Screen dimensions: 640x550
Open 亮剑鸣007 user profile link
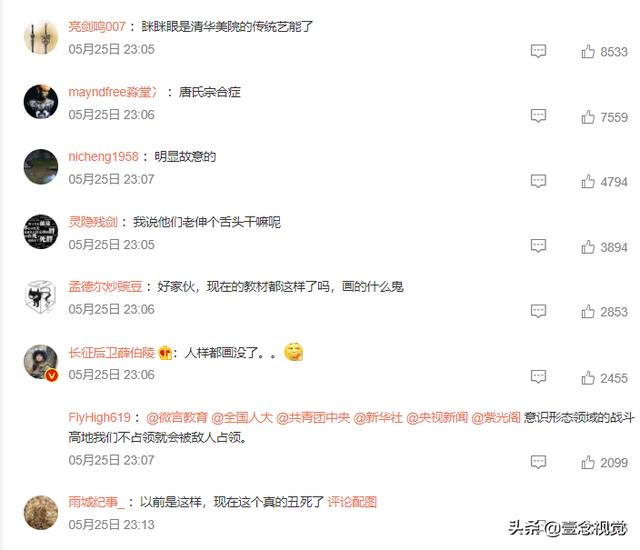pos(97,27)
